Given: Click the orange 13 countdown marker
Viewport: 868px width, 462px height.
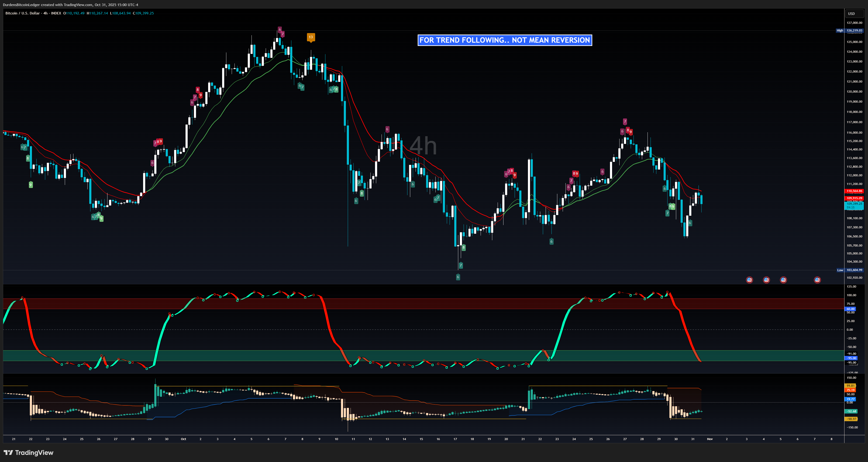Looking at the screenshot, I should coord(311,37).
